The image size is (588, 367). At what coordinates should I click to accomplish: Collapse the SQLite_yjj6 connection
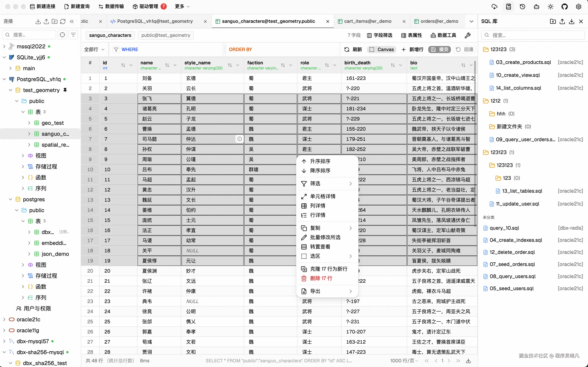tap(4, 57)
